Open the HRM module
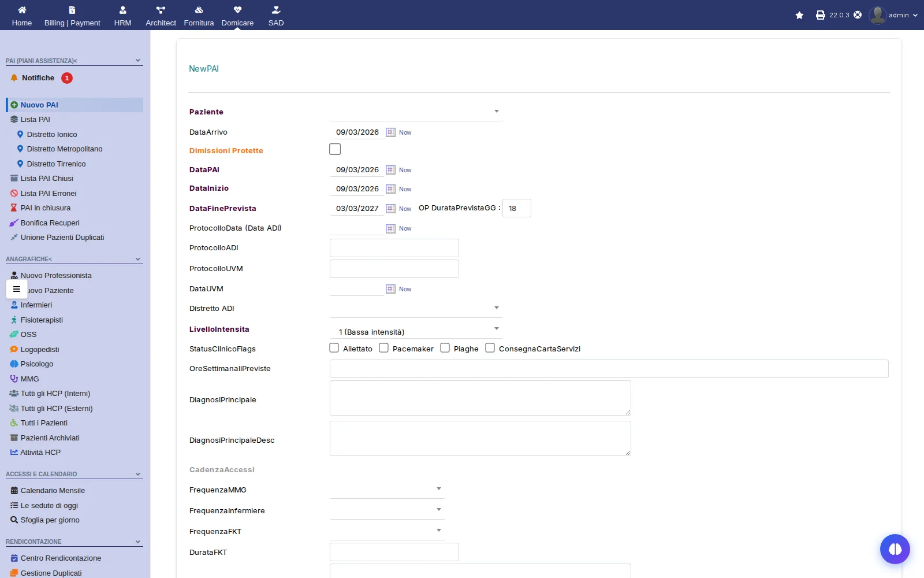 (122, 16)
